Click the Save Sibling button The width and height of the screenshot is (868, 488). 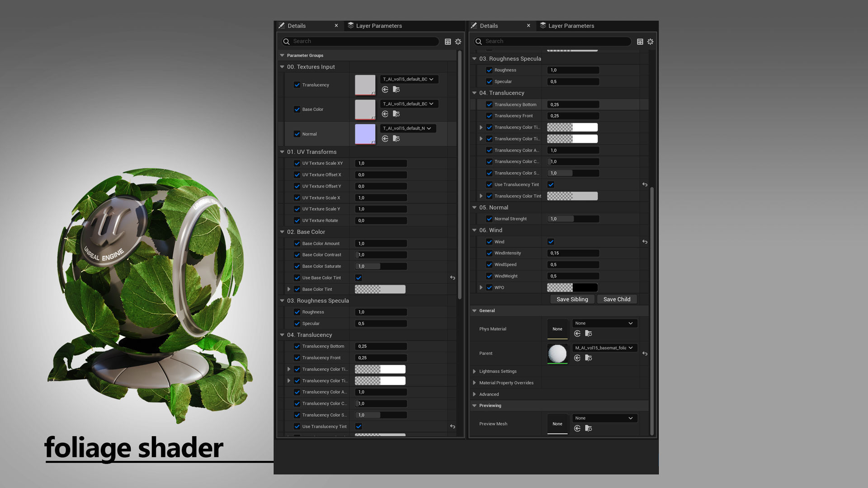point(572,299)
